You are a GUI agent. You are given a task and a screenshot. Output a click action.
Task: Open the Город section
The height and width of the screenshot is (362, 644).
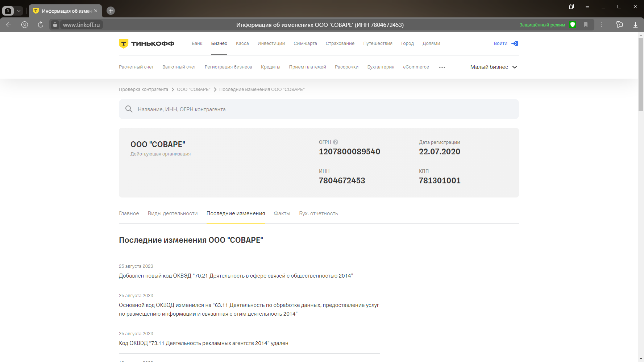(407, 43)
